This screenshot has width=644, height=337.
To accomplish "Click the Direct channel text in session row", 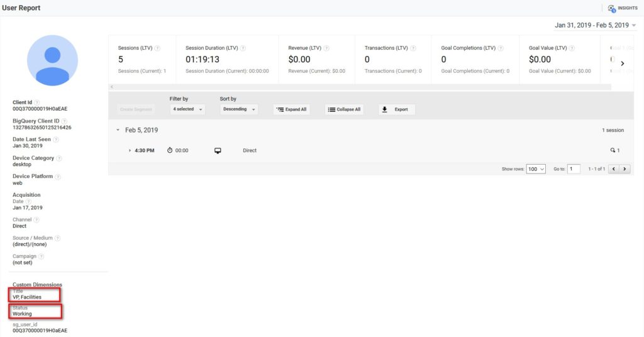I will (250, 151).
